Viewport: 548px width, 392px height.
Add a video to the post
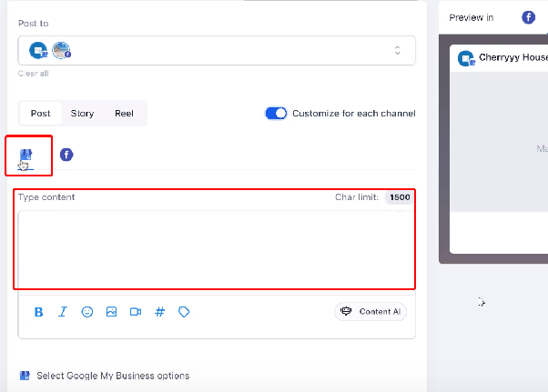pyautogui.click(x=136, y=312)
